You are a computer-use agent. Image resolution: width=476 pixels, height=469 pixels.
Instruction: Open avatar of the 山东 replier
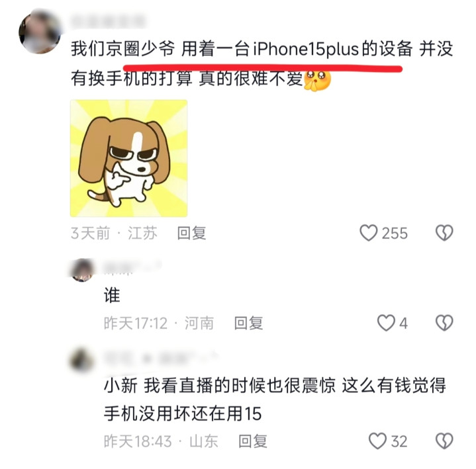(x=81, y=360)
